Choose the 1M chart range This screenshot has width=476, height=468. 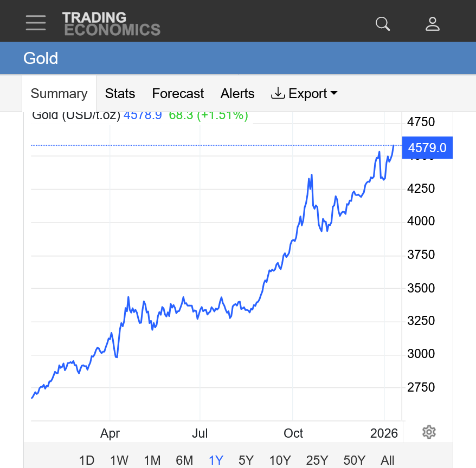tap(152, 460)
